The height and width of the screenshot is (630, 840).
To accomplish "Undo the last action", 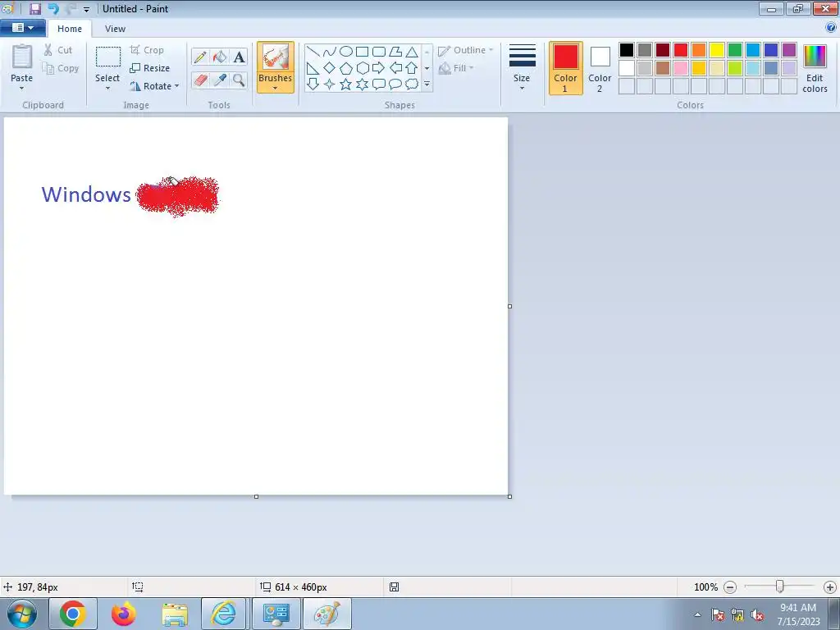I will (x=53, y=8).
